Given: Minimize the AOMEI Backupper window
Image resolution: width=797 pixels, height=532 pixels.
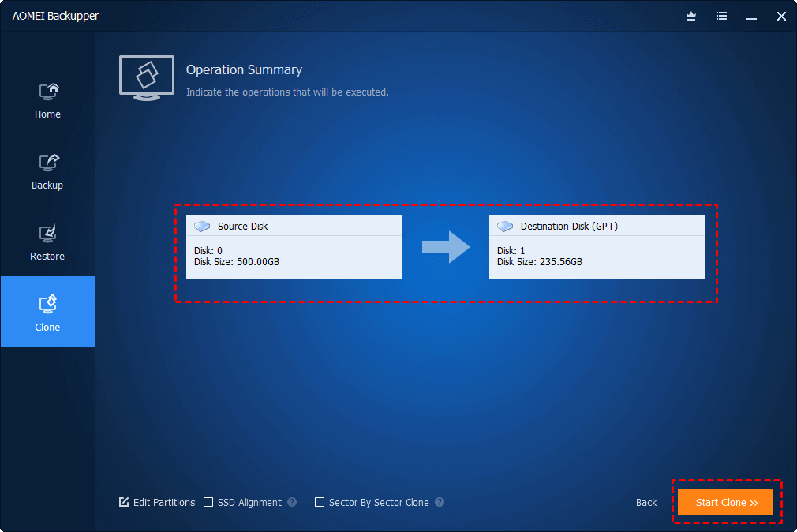Looking at the screenshot, I should 751,17.
